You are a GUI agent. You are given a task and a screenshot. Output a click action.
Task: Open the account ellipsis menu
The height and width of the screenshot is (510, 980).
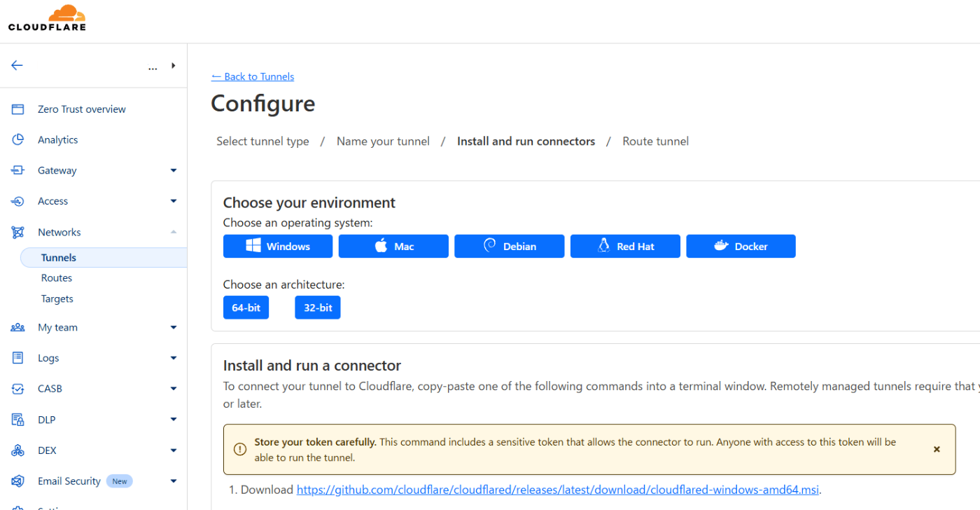click(x=153, y=68)
